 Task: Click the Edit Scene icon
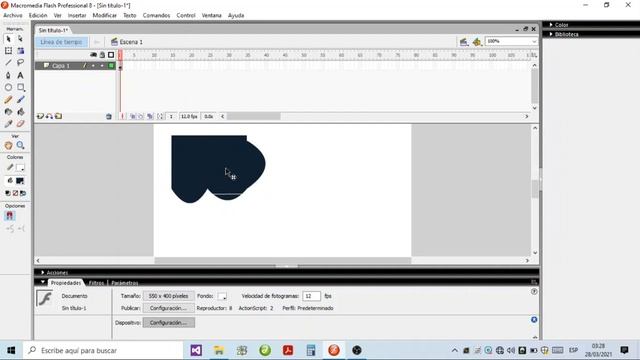[x=464, y=42]
